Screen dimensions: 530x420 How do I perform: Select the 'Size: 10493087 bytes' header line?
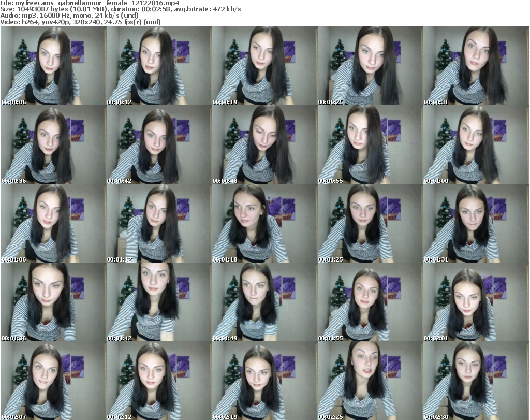coord(120,9)
